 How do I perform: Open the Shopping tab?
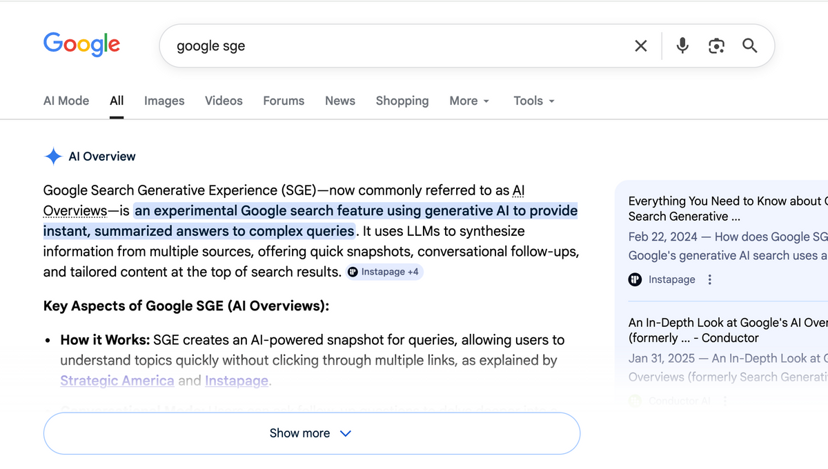point(402,101)
